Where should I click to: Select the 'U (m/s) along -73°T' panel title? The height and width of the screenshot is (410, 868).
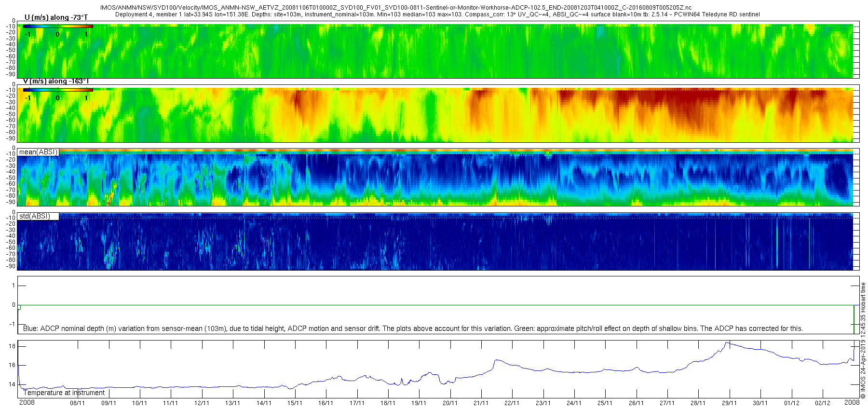[x=56, y=17]
